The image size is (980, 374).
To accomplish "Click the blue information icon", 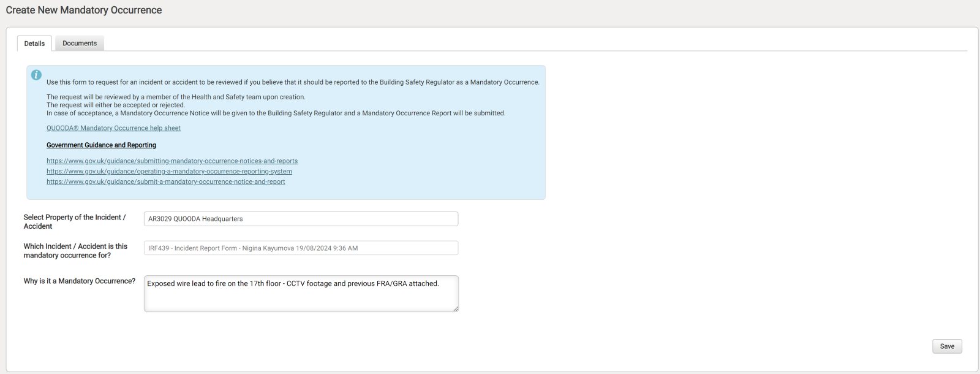I will (36, 75).
